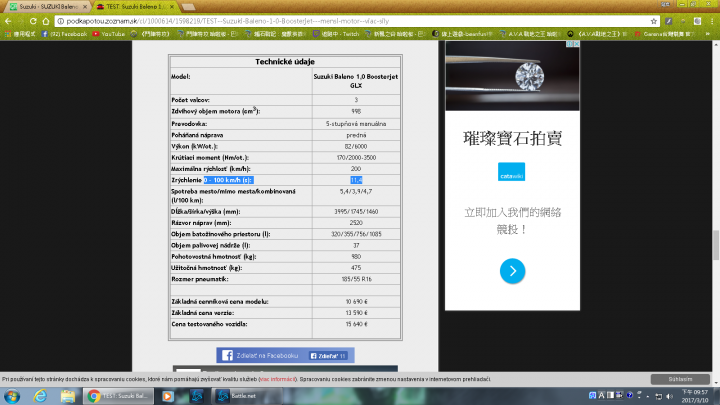The height and width of the screenshot is (405, 720).
Task: Click the ad next-arrow round button
Action: tap(512, 271)
